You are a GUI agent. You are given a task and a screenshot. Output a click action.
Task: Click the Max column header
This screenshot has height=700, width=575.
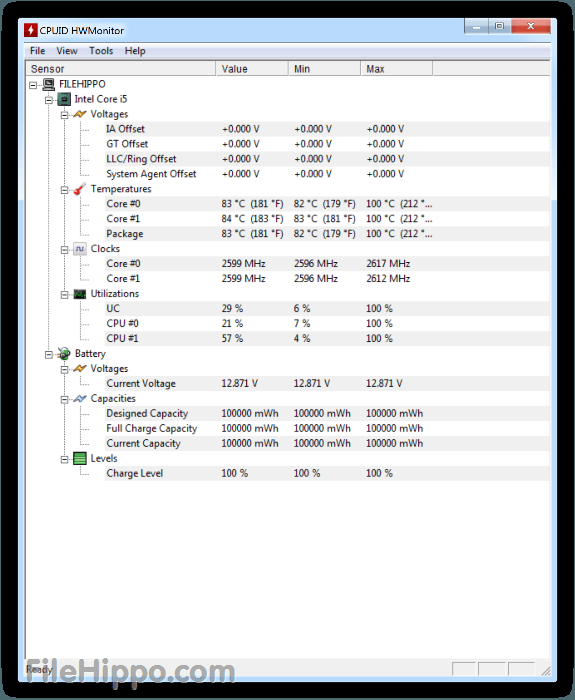click(x=397, y=69)
